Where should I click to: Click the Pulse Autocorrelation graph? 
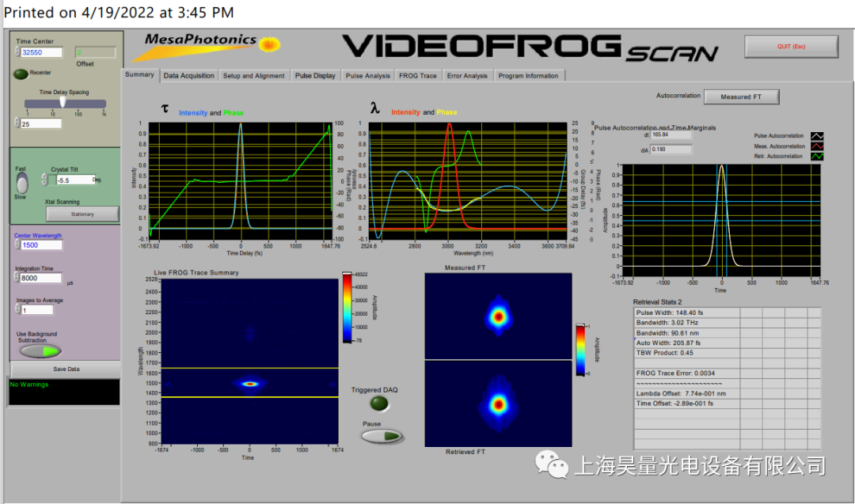[721, 221]
